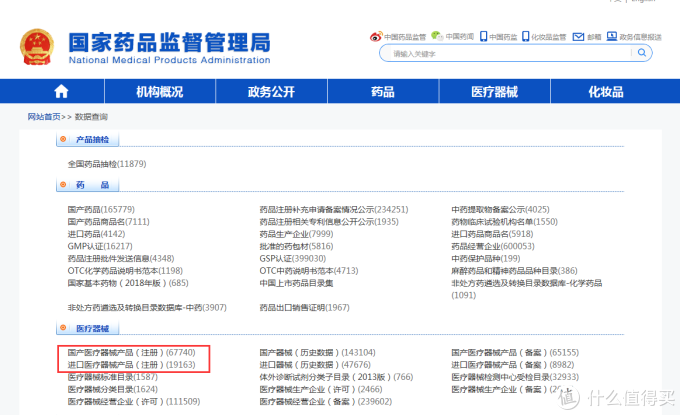Open 医疗器械经营企业(备案)(239602) link
Image resolution: width=680 pixels, height=415 pixels.
coord(326,402)
